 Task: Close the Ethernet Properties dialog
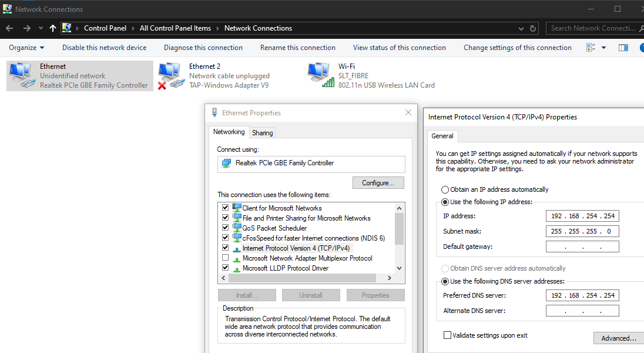pyautogui.click(x=408, y=112)
